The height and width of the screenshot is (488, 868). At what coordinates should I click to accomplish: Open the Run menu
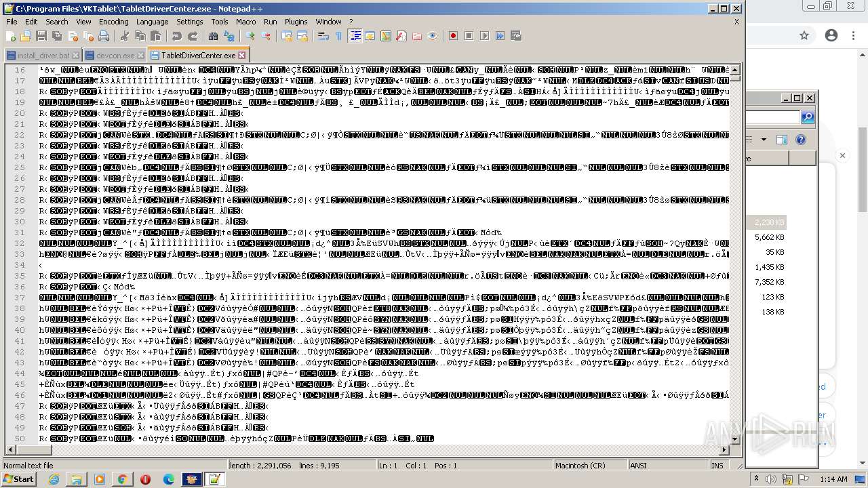click(271, 22)
